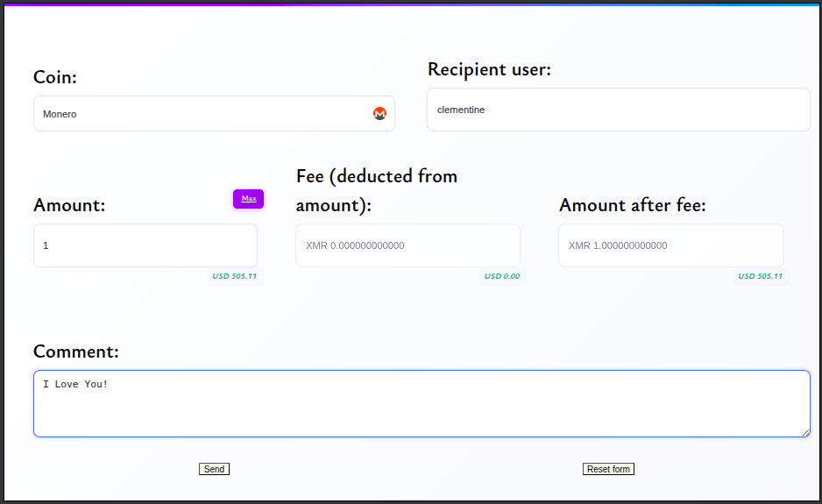The width and height of the screenshot is (822, 504).
Task: Click the USD 505.11 badge under Amount
Action: tap(234, 276)
